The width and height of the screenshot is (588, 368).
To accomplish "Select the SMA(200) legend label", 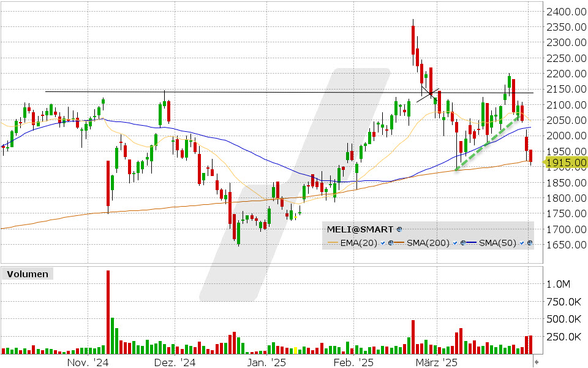I will tap(428, 243).
